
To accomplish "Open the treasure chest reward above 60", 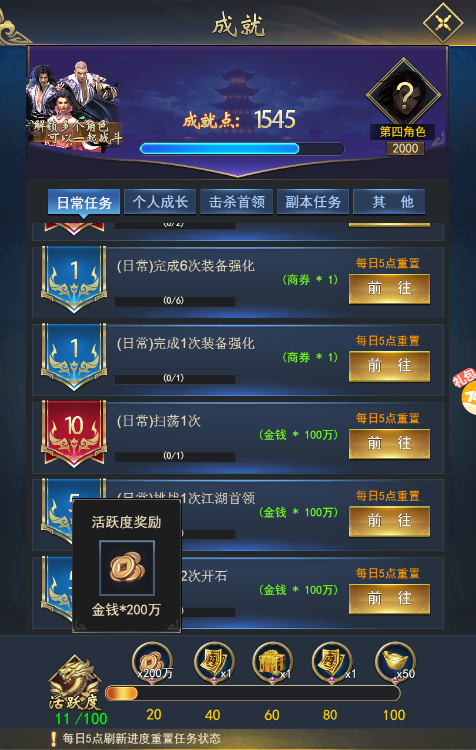I will pos(273,662).
